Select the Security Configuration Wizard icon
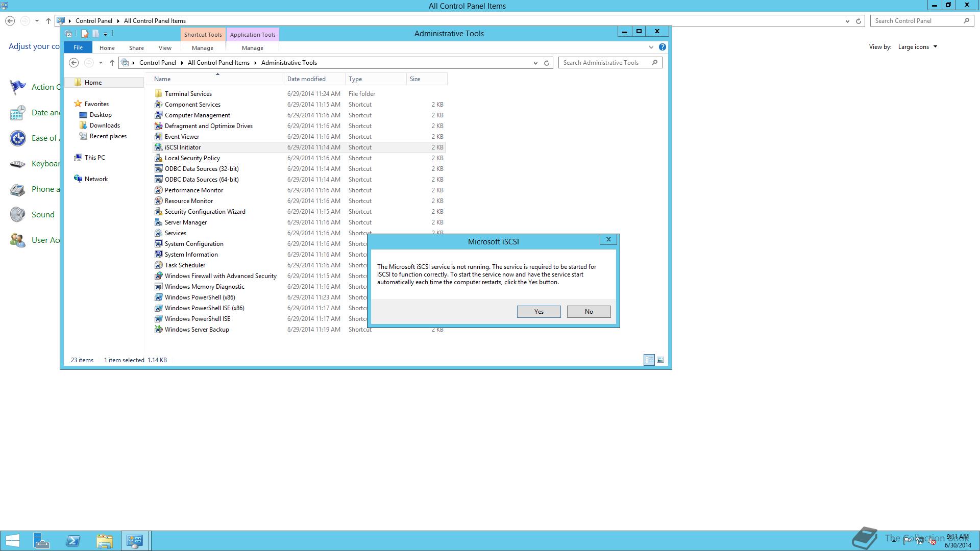The image size is (980, 551). click(x=158, y=211)
